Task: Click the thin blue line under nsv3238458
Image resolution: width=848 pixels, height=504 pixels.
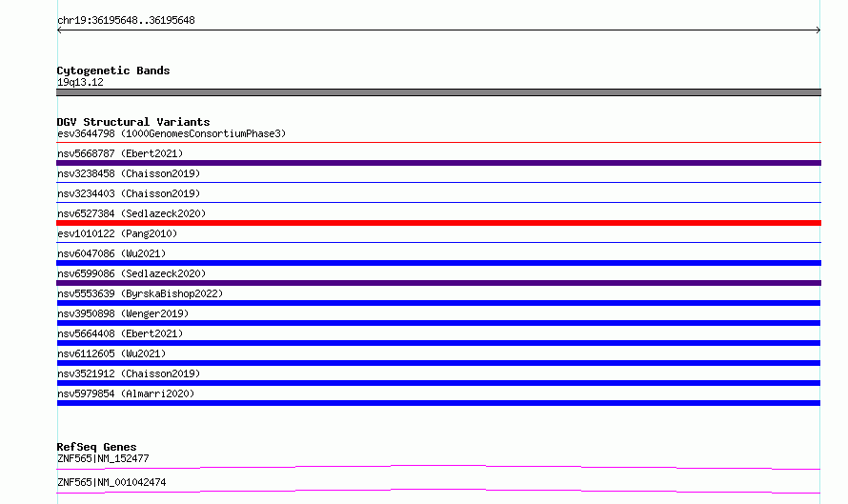Action: click(438, 182)
